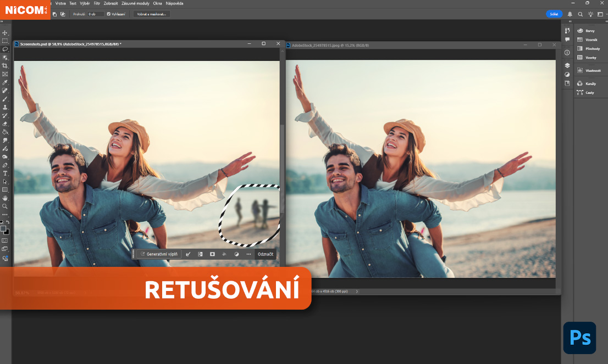Open the Výběr menu

[85, 3]
